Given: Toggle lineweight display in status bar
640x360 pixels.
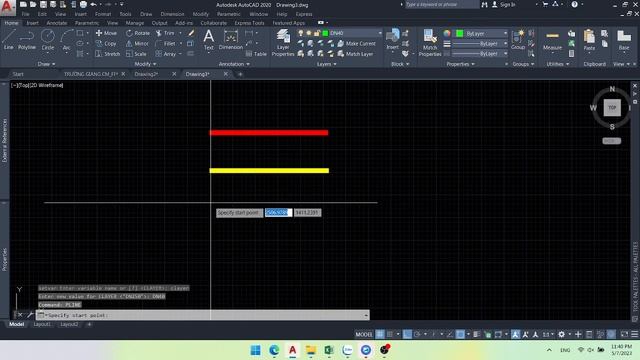Looking at the screenshot, I should click(x=476, y=334).
